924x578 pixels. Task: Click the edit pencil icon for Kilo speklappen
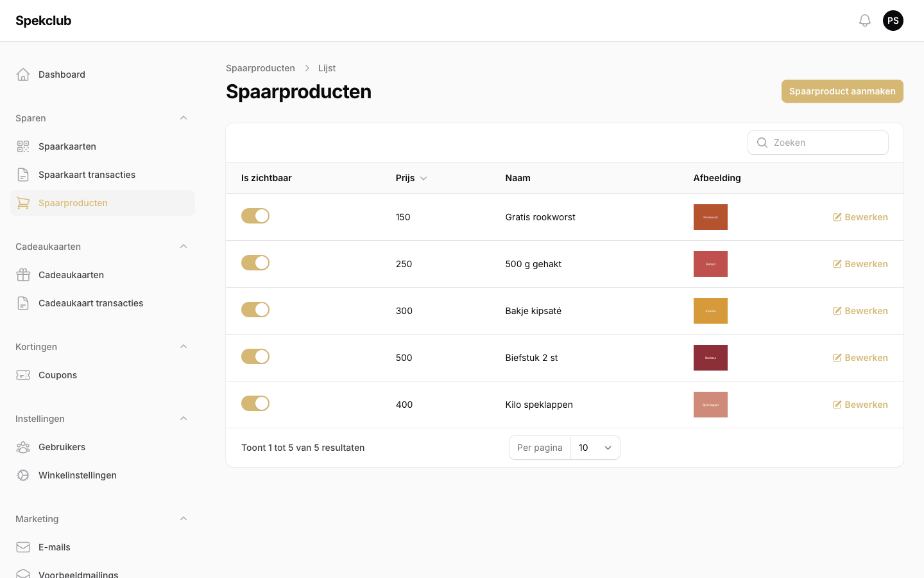[x=837, y=405]
